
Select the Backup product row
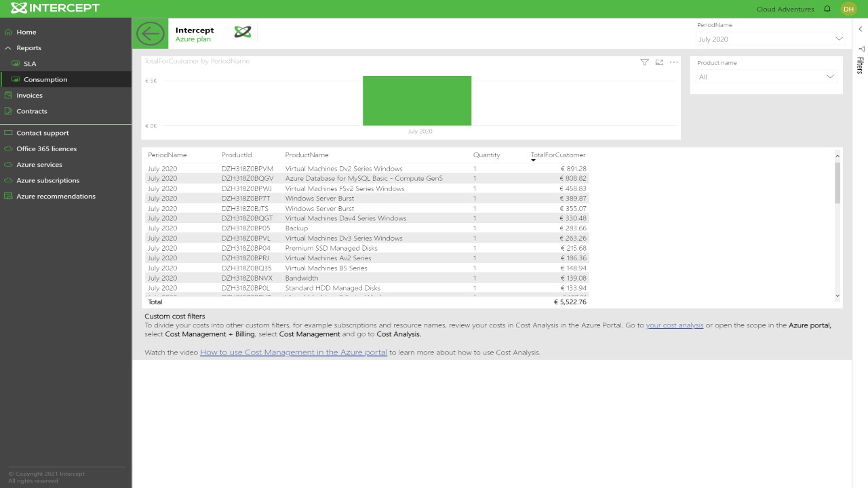367,228
